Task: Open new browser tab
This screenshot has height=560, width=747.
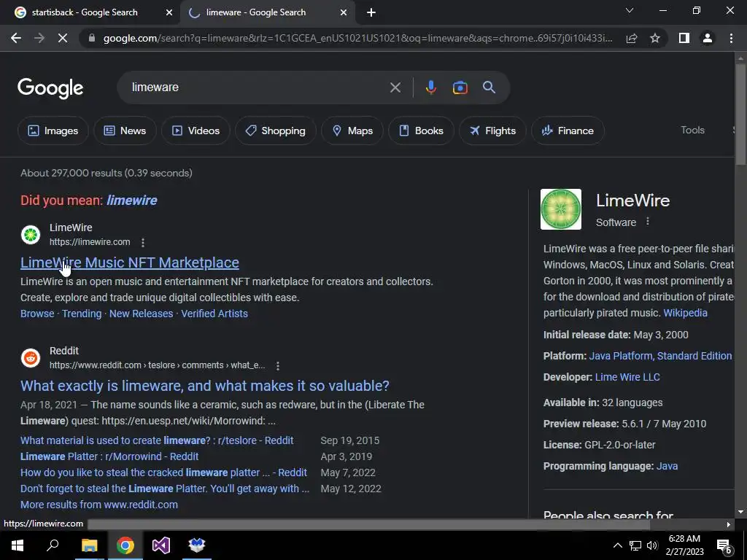Action: pyautogui.click(x=371, y=12)
